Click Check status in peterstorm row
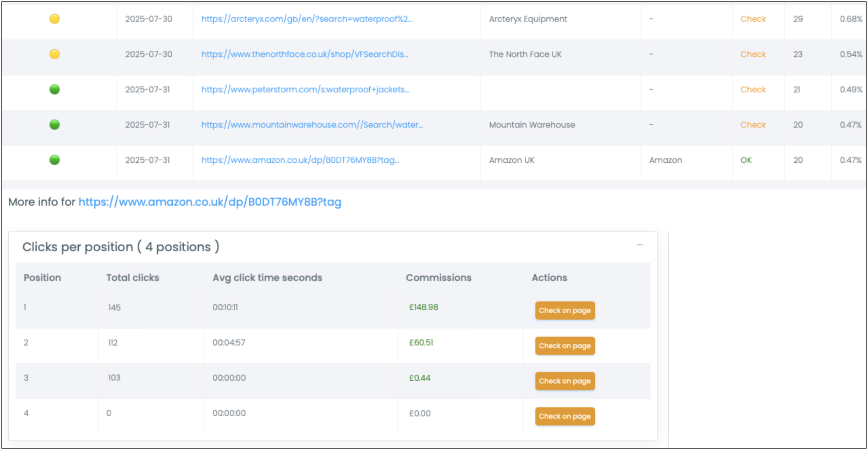Screen dimensions: 868x450 coord(753,89)
